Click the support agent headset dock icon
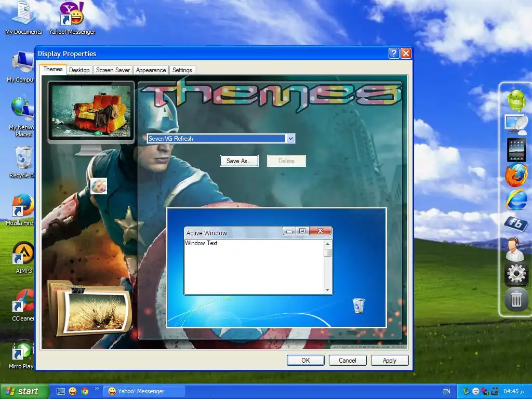The image size is (532, 399). click(x=515, y=249)
